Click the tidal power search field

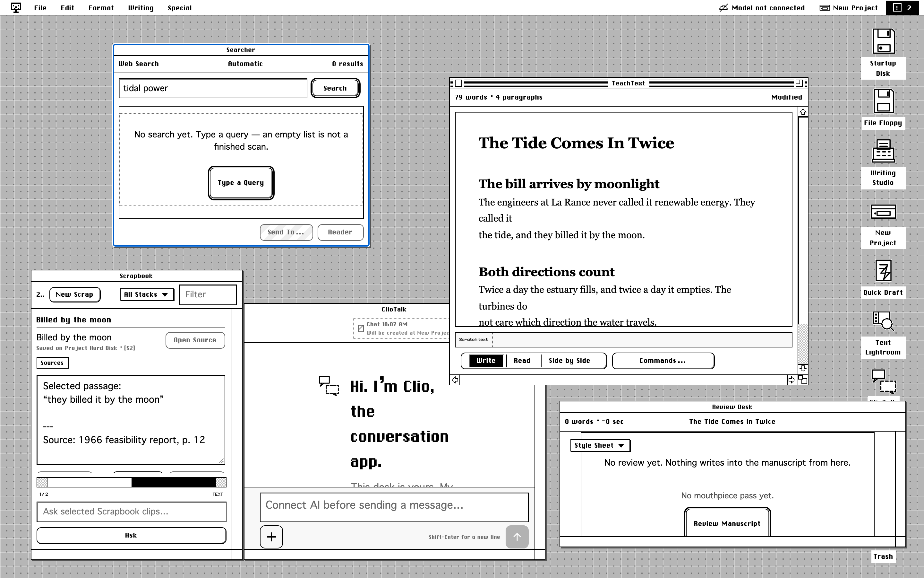click(213, 88)
